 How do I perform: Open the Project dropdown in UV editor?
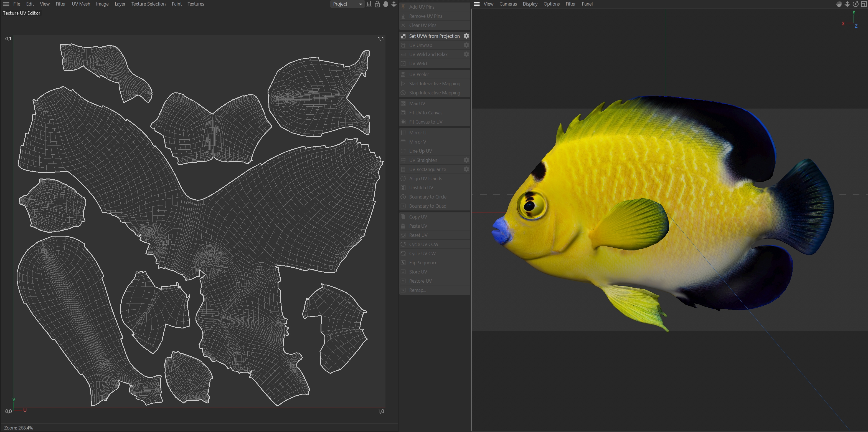[x=347, y=4]
